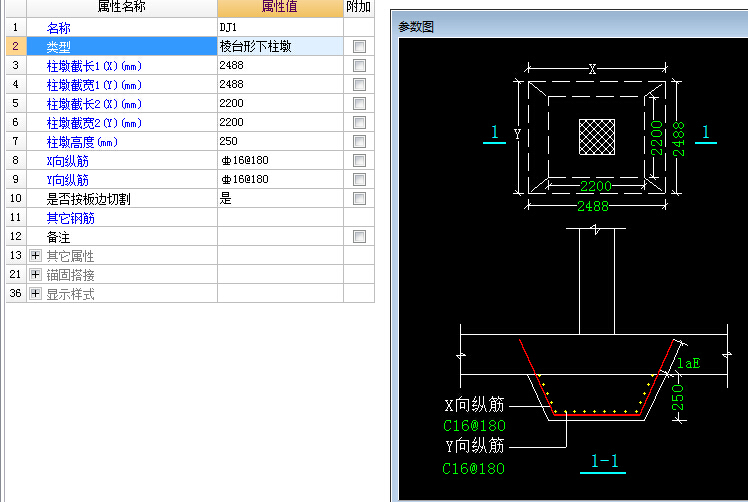Viewport: 748px width, 502px height.
Task: Click the 参数图 panel title
Action: coord(416,27)
